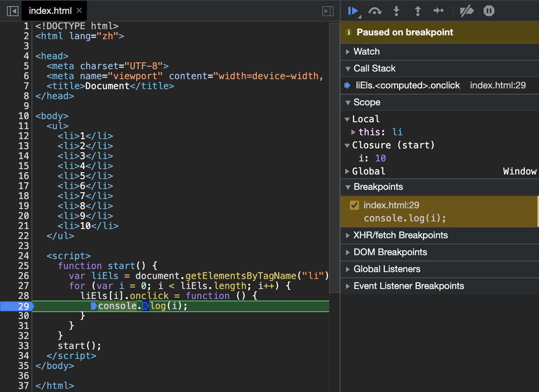
Task: Step over next function call
Action: point(375,11)
